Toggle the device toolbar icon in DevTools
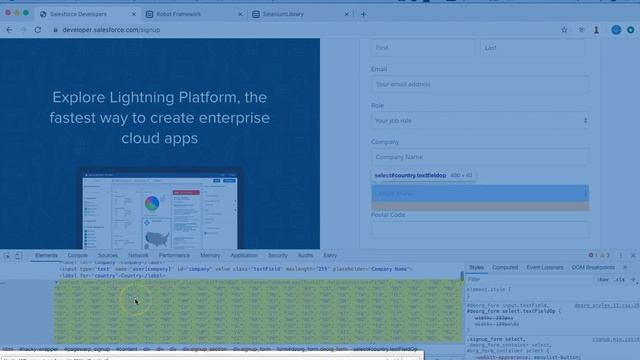640x360 pixels. (18, 256)
